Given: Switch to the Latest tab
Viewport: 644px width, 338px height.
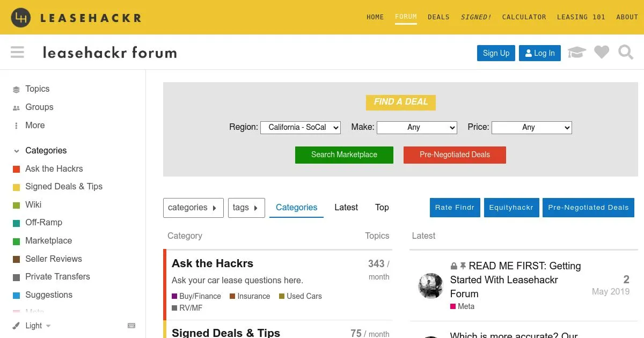Looking at the screenshot, I should 346,208.
